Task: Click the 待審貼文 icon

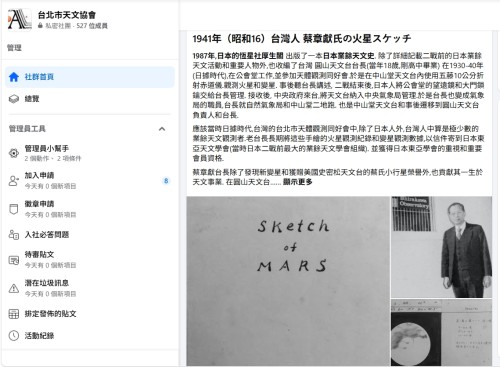Action: coord(14,260)
